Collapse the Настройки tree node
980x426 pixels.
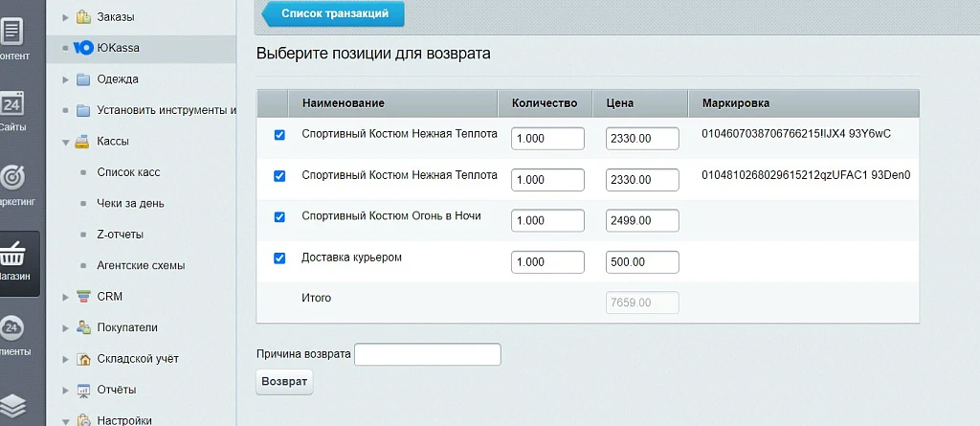66,421
